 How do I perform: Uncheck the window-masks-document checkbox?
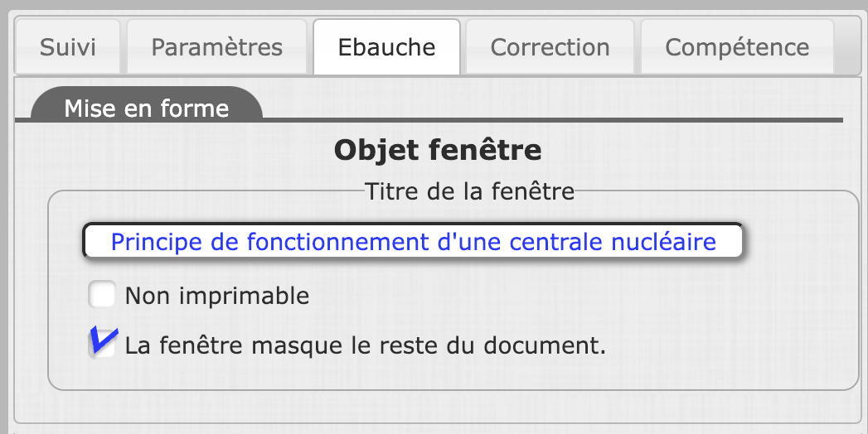(x=103, y=346)
